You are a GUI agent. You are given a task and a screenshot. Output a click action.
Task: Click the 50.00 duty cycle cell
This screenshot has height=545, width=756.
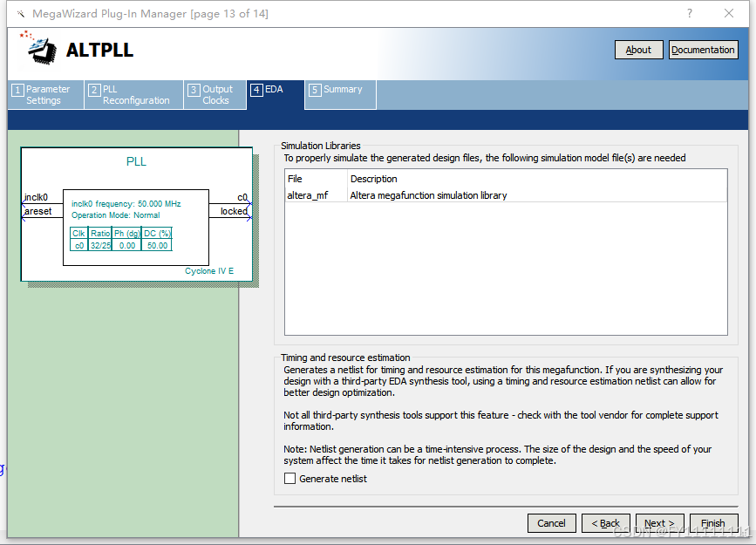[157, 246]
